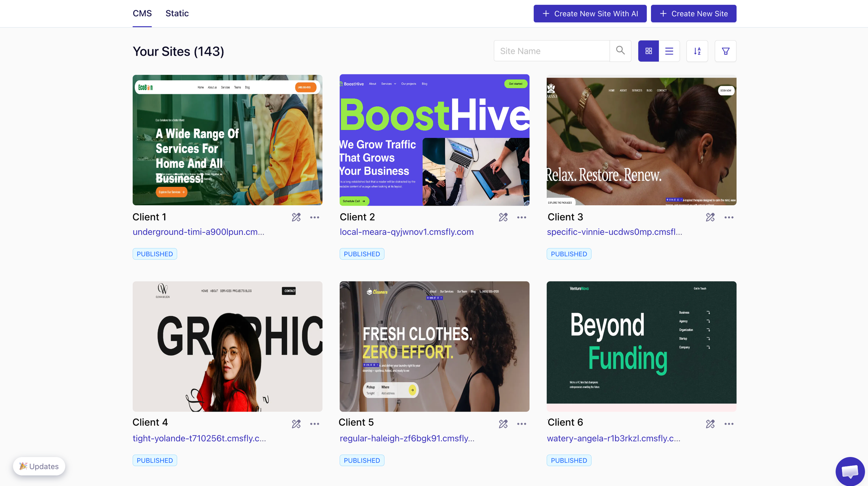Open the three-dot menu for Client 2
868x486 pixels.
click(522, 217)
